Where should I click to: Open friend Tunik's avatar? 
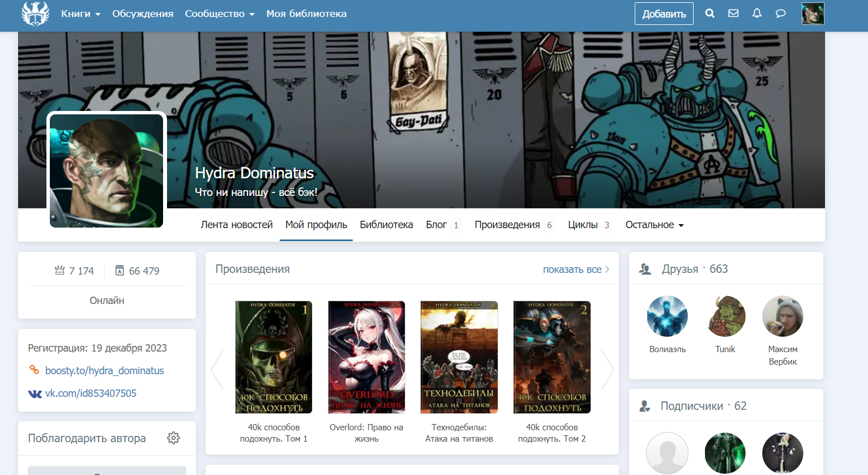tap(725, 316)
